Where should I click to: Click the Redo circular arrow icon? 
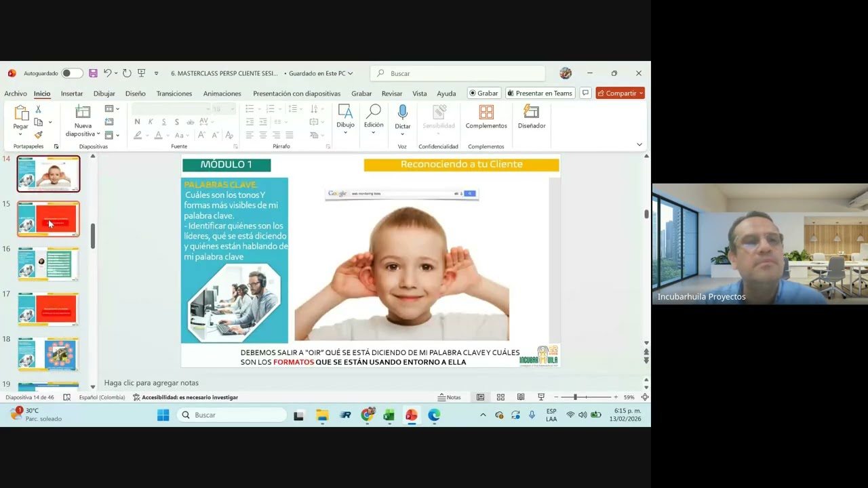pyautogui.click(x=127, y=73)
